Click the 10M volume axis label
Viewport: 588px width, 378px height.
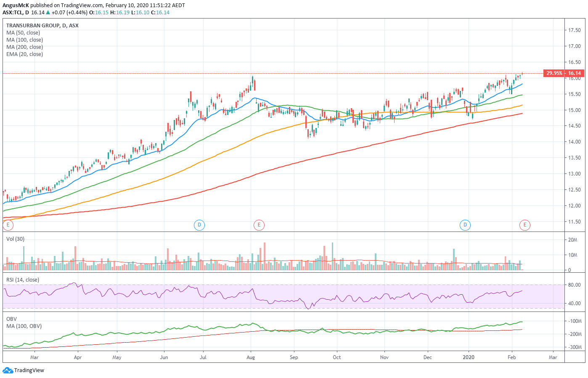573,255
